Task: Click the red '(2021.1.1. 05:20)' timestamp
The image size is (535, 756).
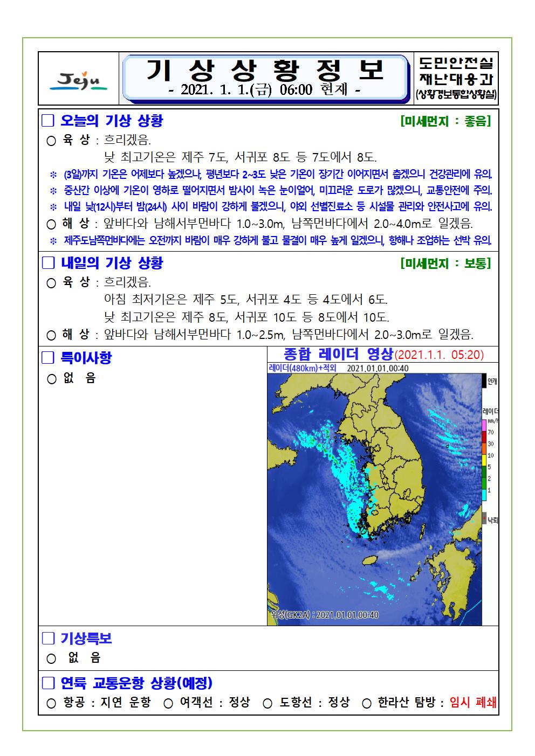Action: (x=440, y=355)
